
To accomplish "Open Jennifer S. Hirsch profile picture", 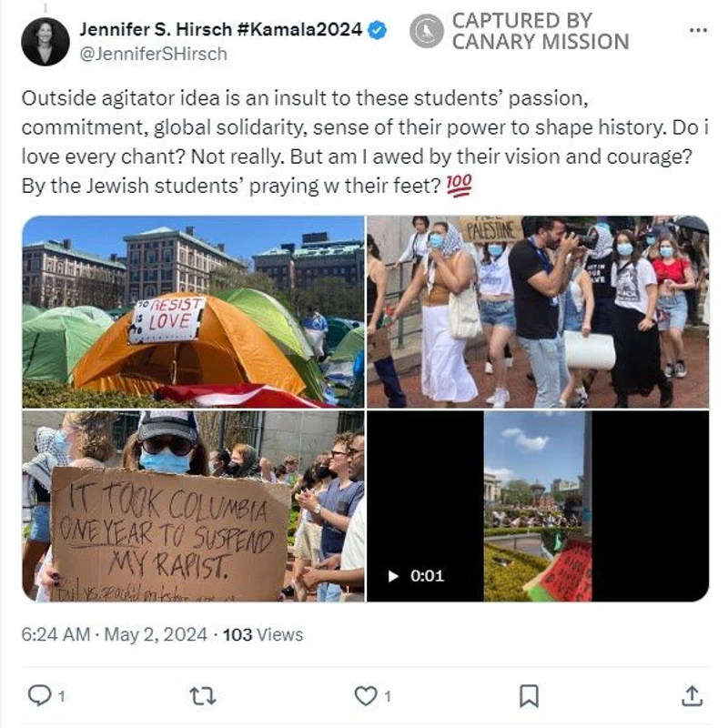I will 45,41.
